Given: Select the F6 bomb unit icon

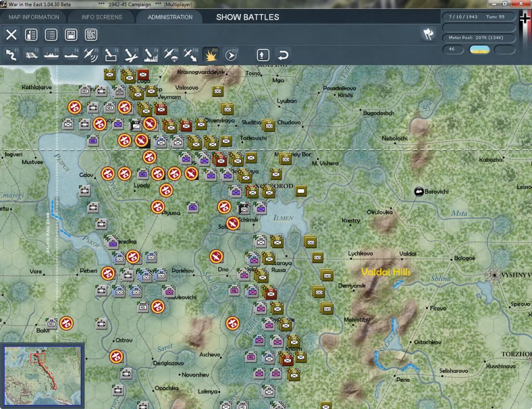Looking at the screenshot, I should point(111,55).
